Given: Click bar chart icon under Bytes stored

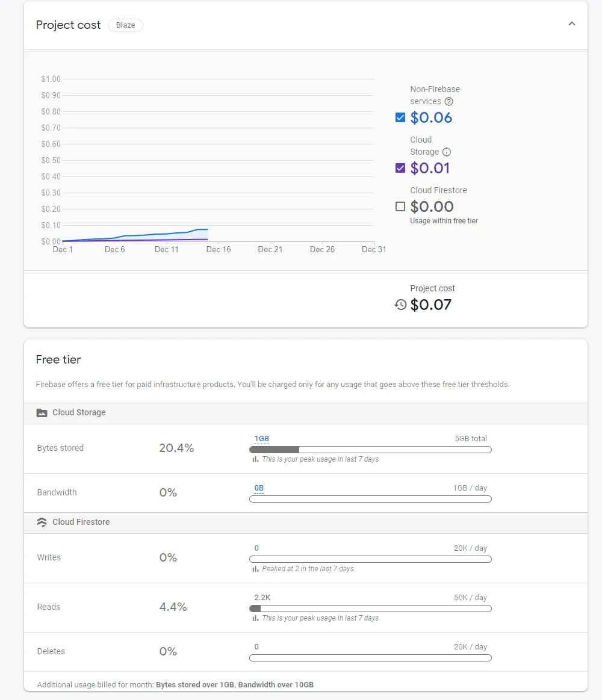Looking at the screenshot, I should tap(255, 459).
